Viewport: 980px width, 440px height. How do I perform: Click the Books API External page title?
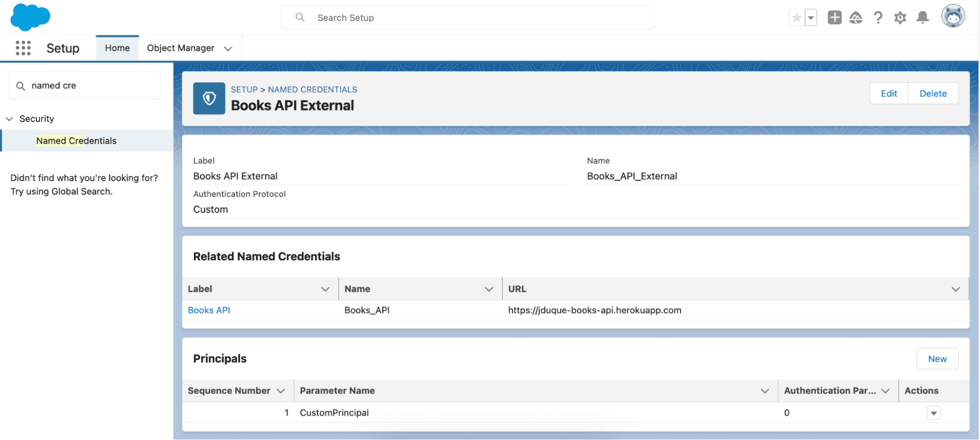[x=293, y=106]
